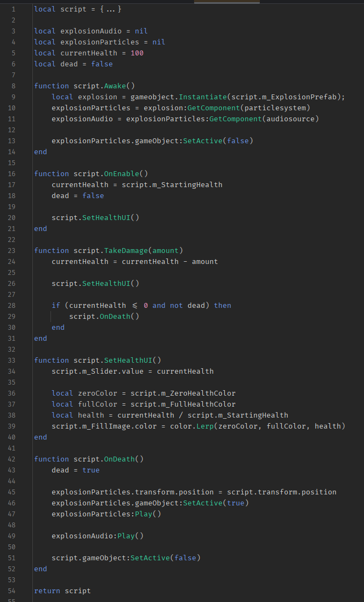
Task: Click the amount parameter of TakeDamage
Action: click(166, 250)
